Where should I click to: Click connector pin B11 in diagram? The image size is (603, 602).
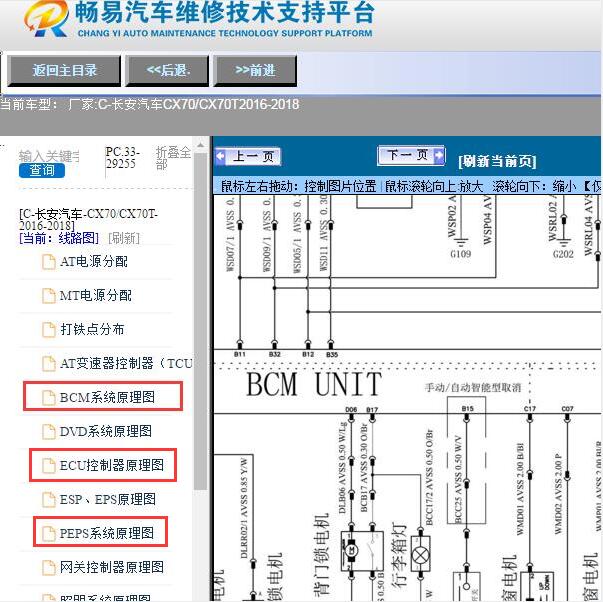coord(239,354)
